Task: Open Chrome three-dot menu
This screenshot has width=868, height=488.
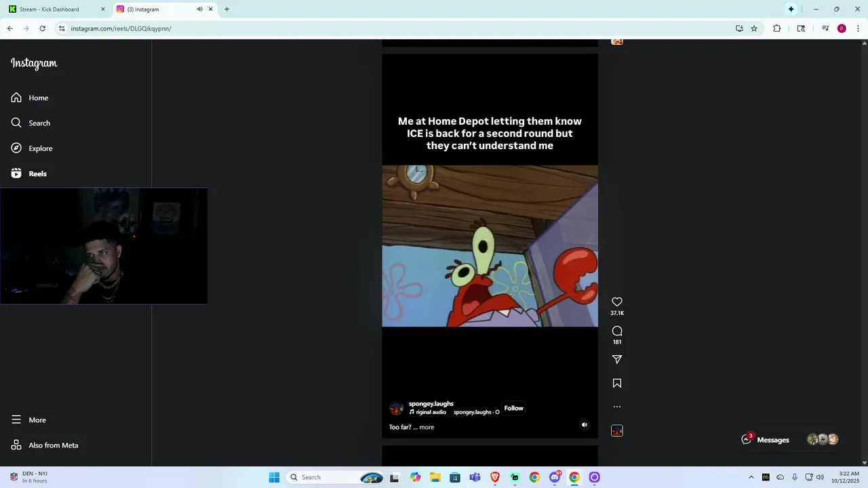Action: coord(858,28)
